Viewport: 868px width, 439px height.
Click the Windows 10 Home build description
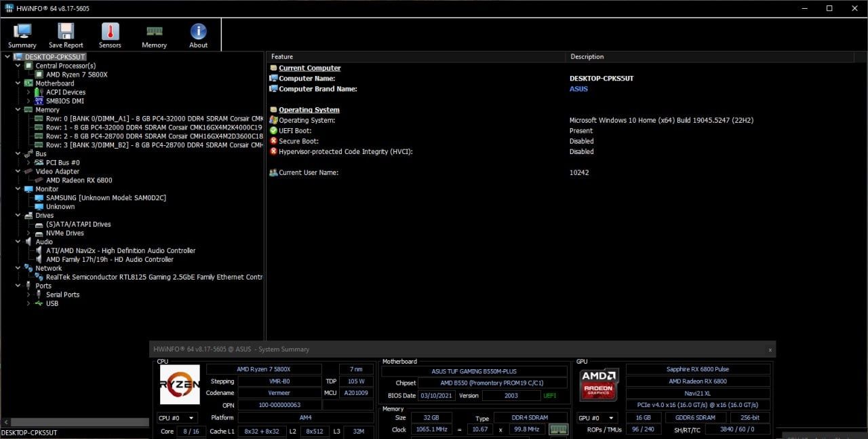point(661,120)
